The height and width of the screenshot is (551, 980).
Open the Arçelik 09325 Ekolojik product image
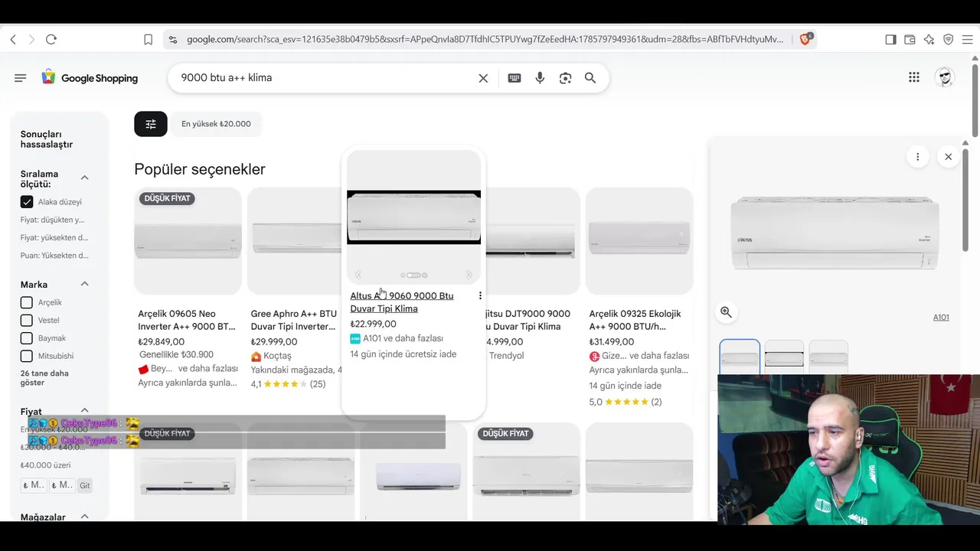639,241
